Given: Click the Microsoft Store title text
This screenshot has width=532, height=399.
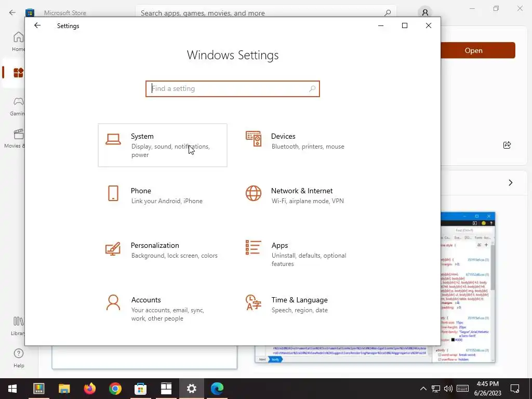Looking at the screenshot, I should [65, 13].
